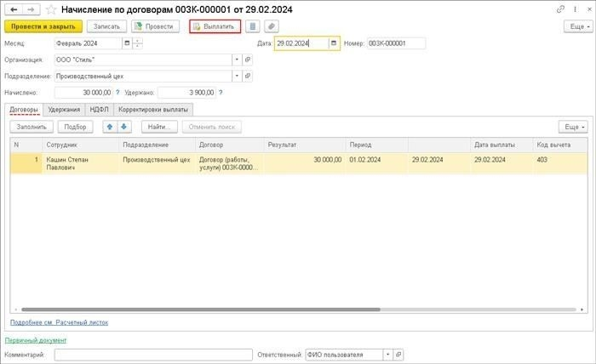Open top-right Еще menu
The height and width of the screenshot is (364, 596).
(x=578, y=26)
